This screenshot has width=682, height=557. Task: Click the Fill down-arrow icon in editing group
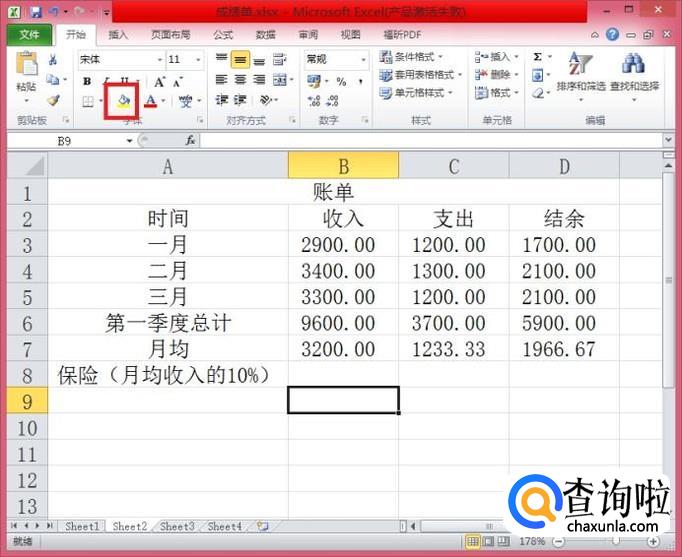click(x=538, y=75)
